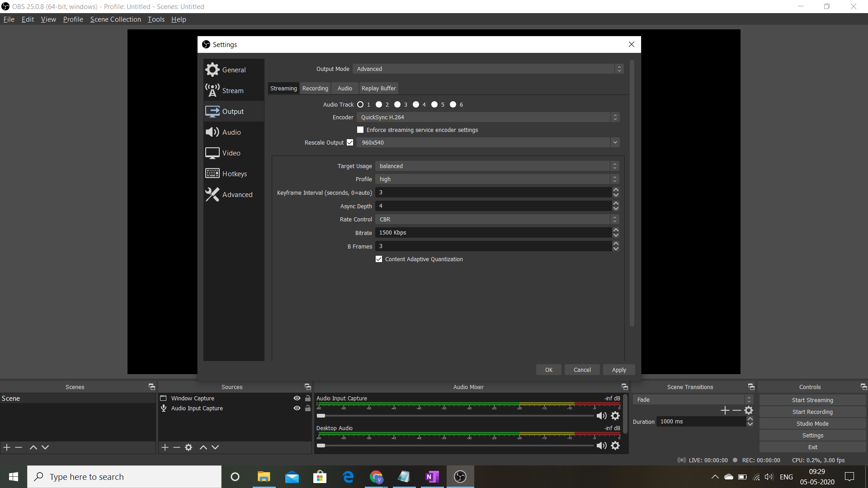Click Apply in Settings dialog
This screenshot has height=488, width=868.
click(619, 370)
